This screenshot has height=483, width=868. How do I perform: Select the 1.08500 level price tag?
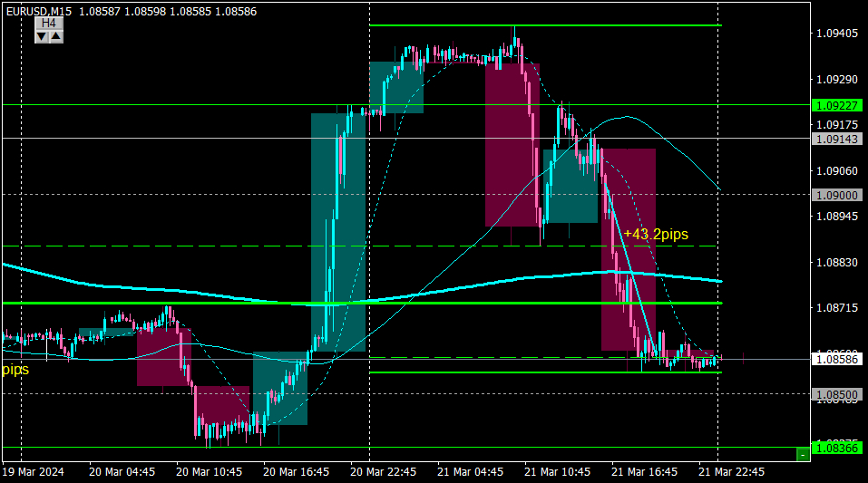coord(837,394)
